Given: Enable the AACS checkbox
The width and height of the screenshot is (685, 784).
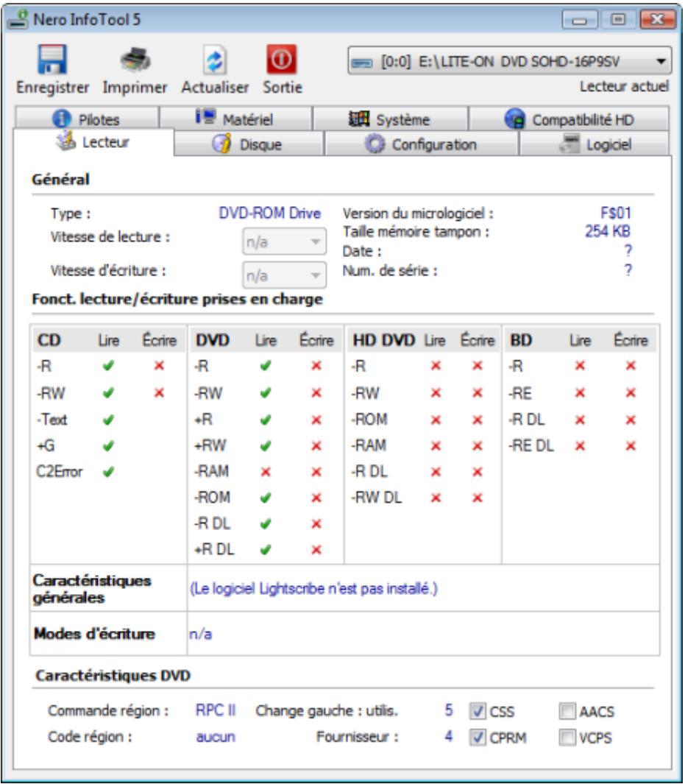Looking at the screenshot, I should point(567,710).
